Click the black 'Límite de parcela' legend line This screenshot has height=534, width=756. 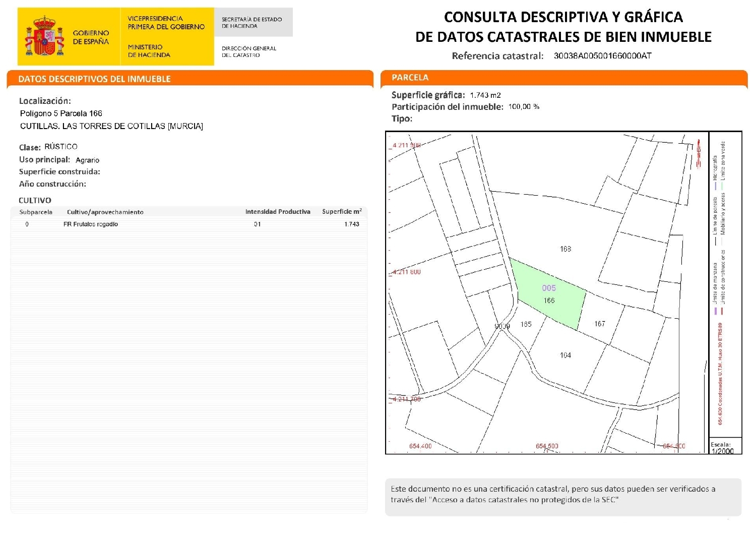tap(716, 241)
